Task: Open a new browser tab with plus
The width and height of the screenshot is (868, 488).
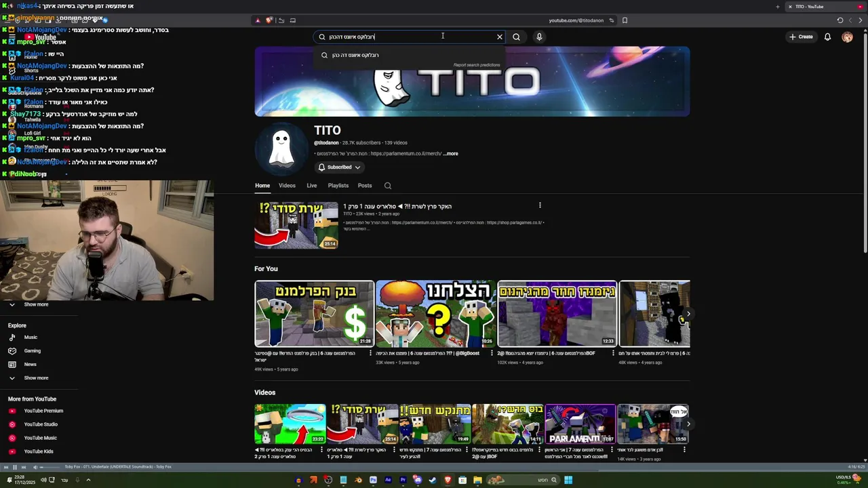Action: coord(777,7)
